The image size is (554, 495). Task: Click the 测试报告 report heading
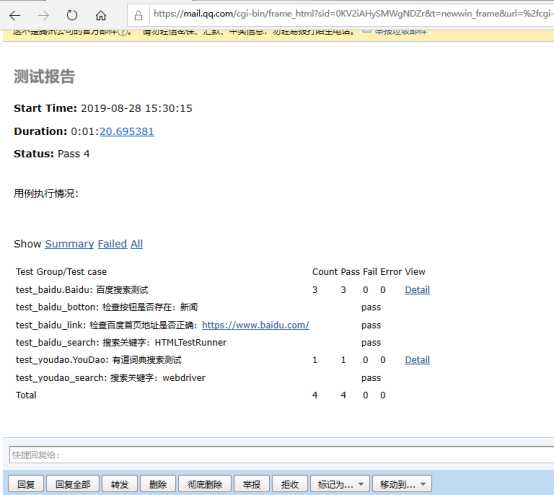pos(44,76)
